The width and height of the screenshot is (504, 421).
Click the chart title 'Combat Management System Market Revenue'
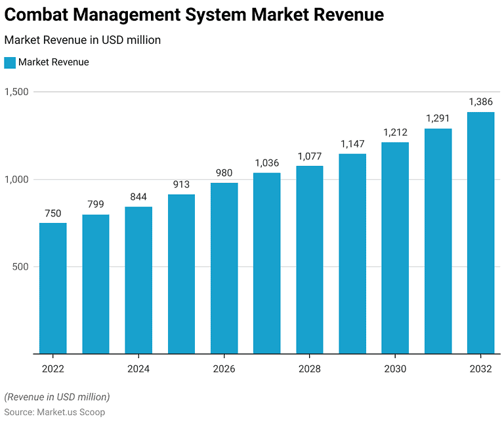(x=194, y=15)
